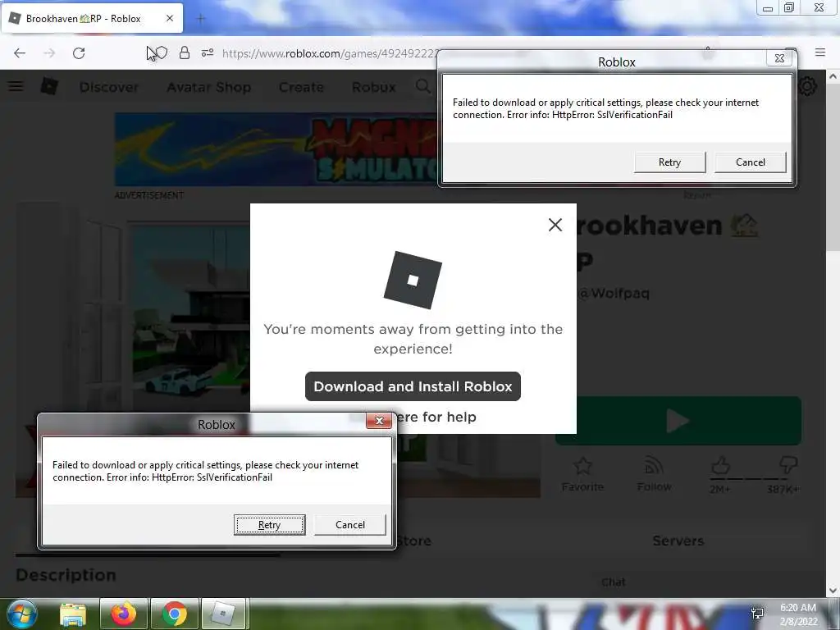The image size is (840, 630).
Task: Open the Discover menu item
Action: click(109, 87)
